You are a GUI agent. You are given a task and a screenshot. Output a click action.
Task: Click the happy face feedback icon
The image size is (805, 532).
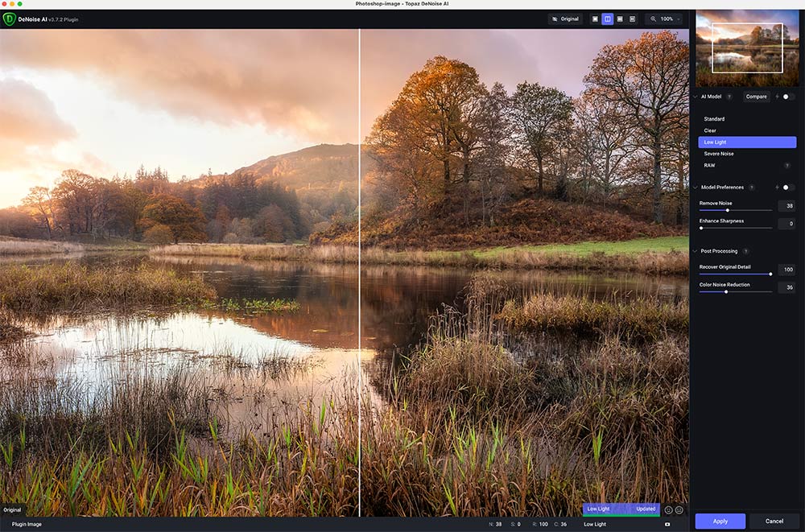coord(668,509)
